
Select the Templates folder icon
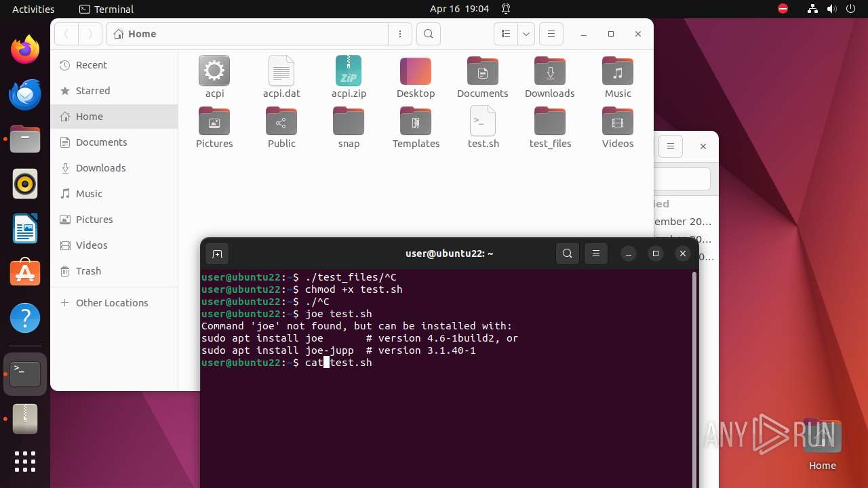pos(416,127)
